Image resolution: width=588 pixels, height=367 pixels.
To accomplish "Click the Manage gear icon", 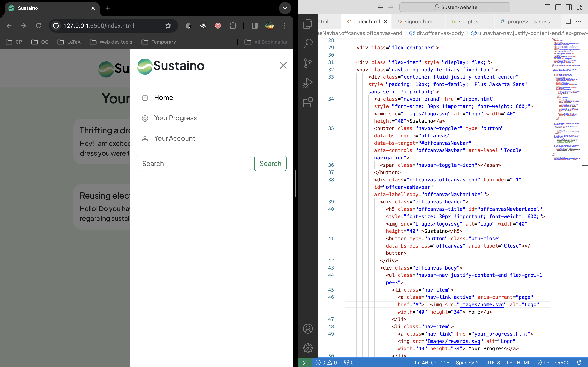I will tap(308, 348).
